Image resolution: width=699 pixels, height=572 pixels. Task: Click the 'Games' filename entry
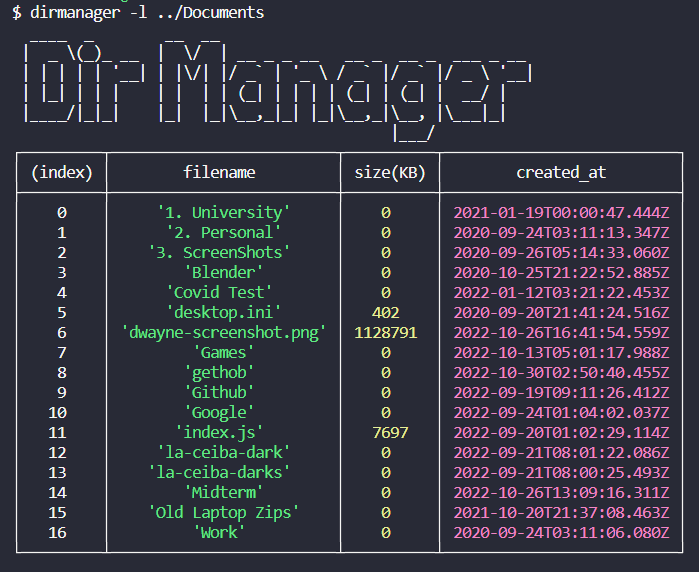point(223,353)
